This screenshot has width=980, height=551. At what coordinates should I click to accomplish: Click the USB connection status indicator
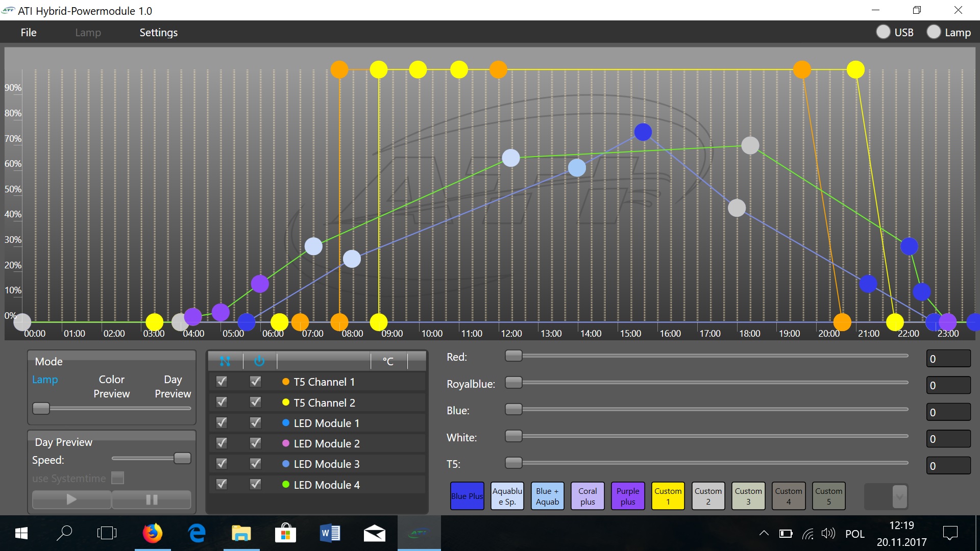pos(883,32)
